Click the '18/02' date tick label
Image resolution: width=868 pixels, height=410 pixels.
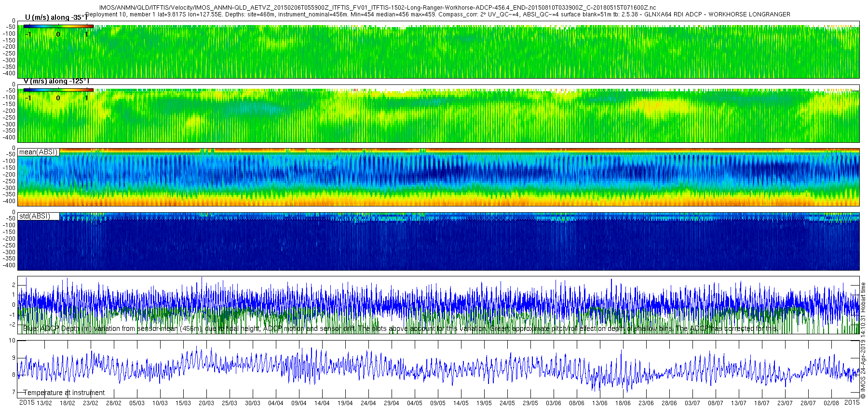pyautogui.click(x=67, y=403)
